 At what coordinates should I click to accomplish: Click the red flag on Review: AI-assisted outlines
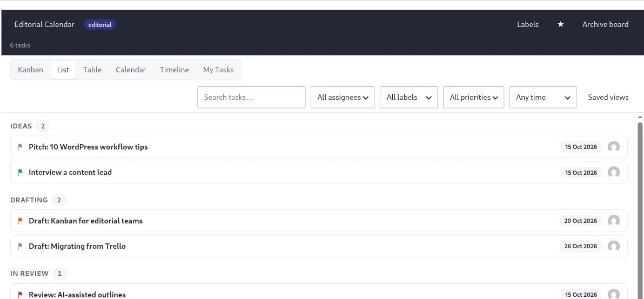coord(20,295)
